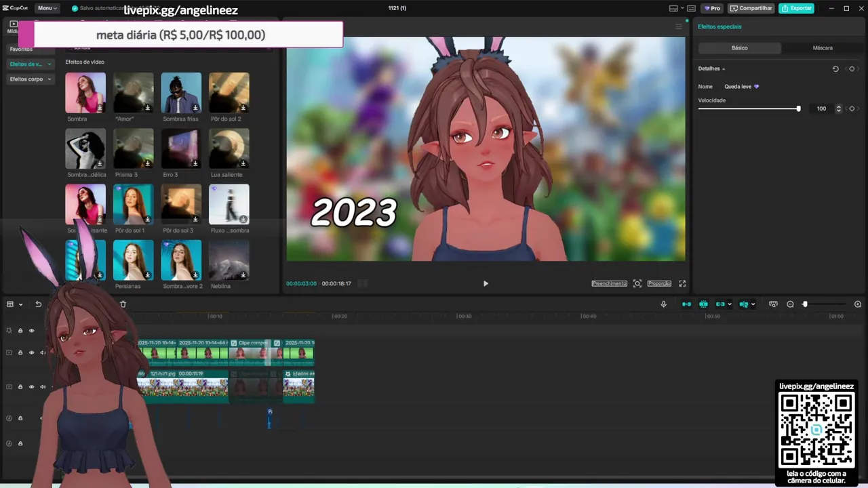Click the Velocidade value field showing 100
Screen dimensions: 868x488
pos(821,108)
